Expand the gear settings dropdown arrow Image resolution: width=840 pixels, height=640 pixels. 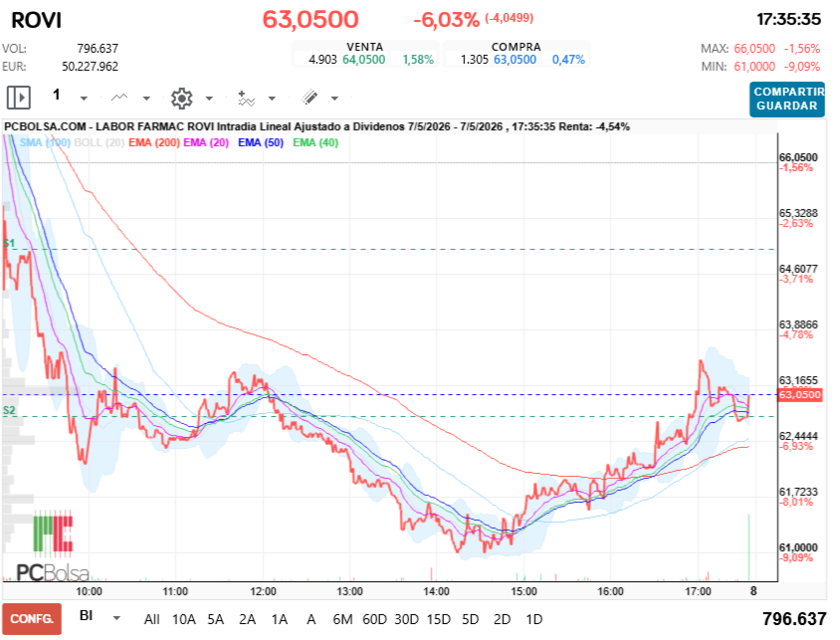209,99
